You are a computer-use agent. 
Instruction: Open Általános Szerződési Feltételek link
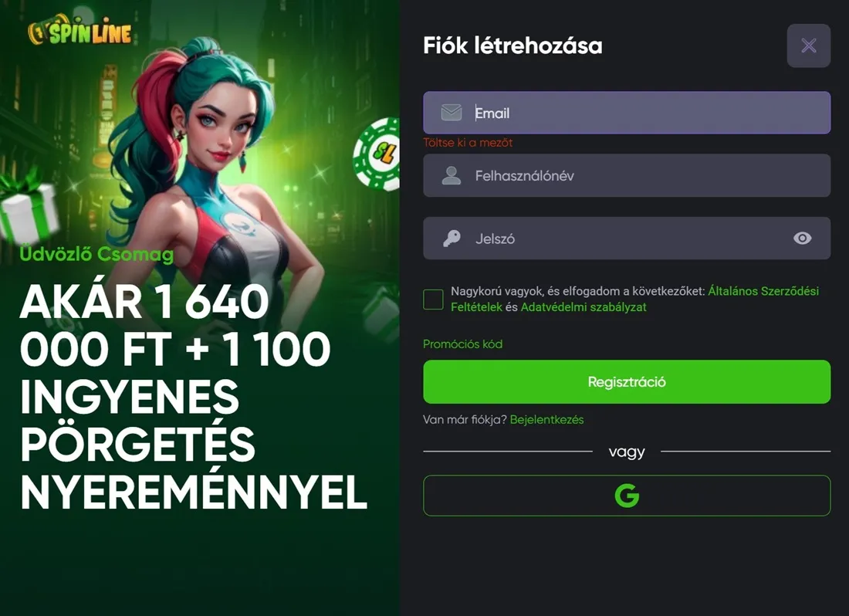pos(634,299)
